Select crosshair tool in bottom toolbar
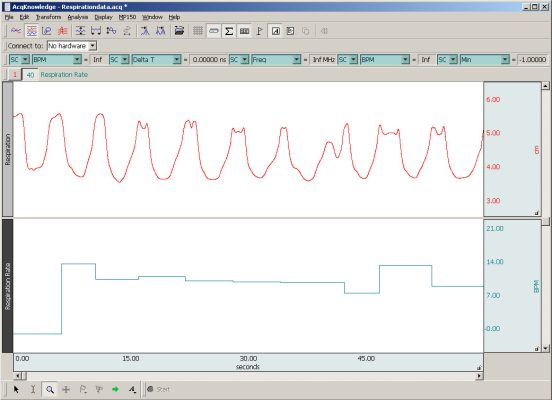The image size is (552, 400). click(66, 389)
